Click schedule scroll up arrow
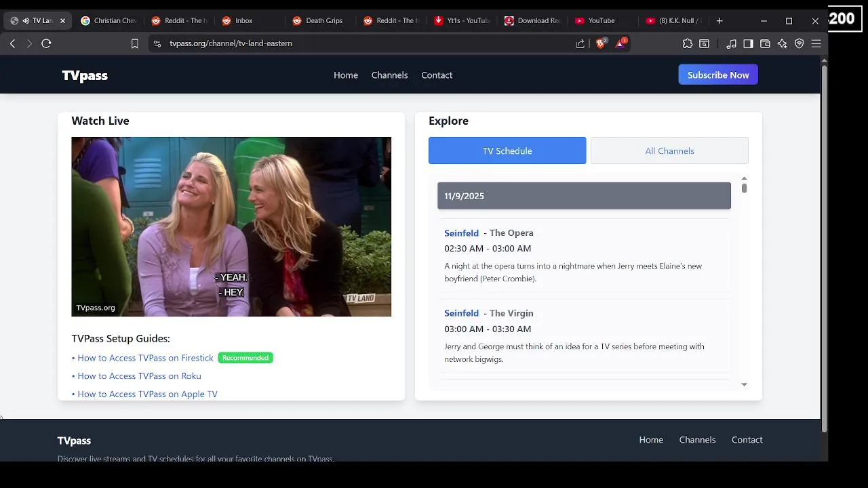Image resolution: width=868 pixels, height=488 pixels. pos(744,178)
